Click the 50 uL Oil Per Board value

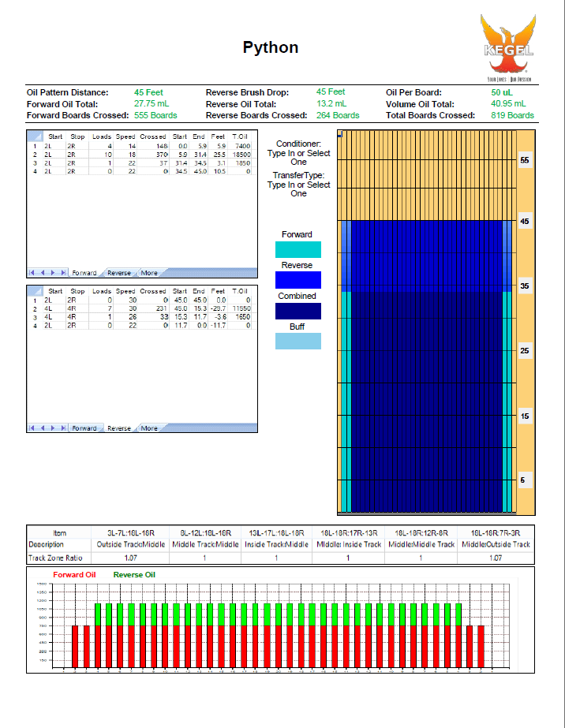click(x=502, y=92)
